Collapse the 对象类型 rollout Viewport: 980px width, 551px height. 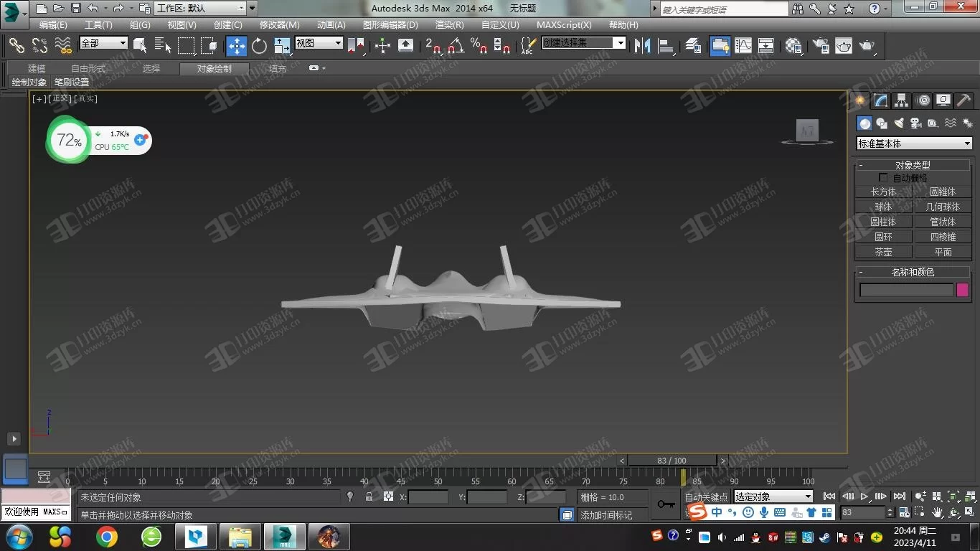(913, 165)
